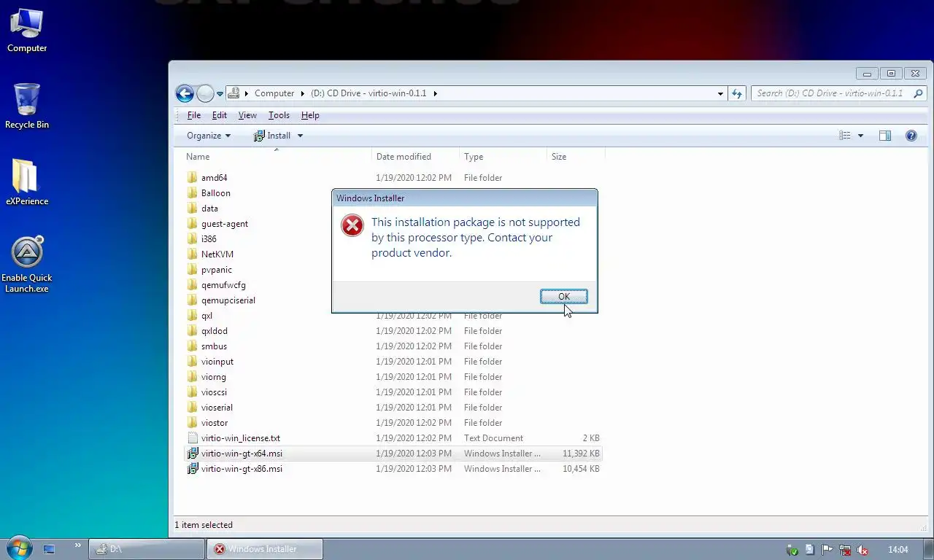Image resolution: width=934 pixels, height=560 pixels.
Task: Open the Tools menu
Action: coord(279,115)
